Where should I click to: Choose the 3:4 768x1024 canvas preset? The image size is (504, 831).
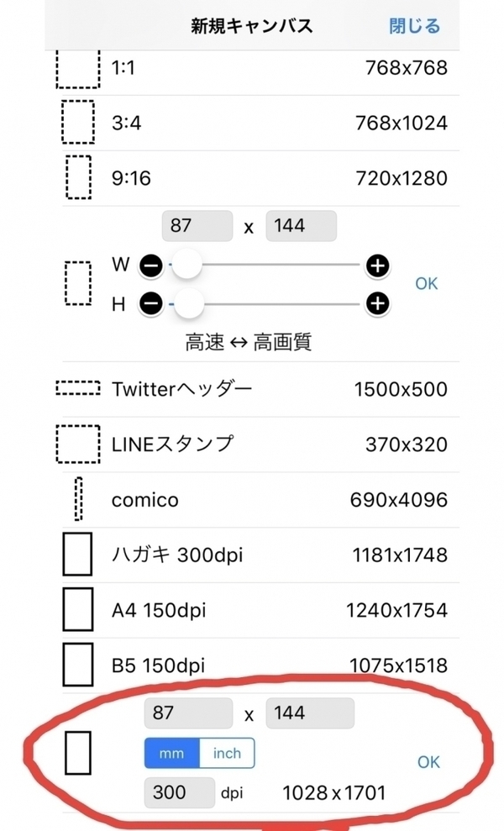[x=252, y=123]
